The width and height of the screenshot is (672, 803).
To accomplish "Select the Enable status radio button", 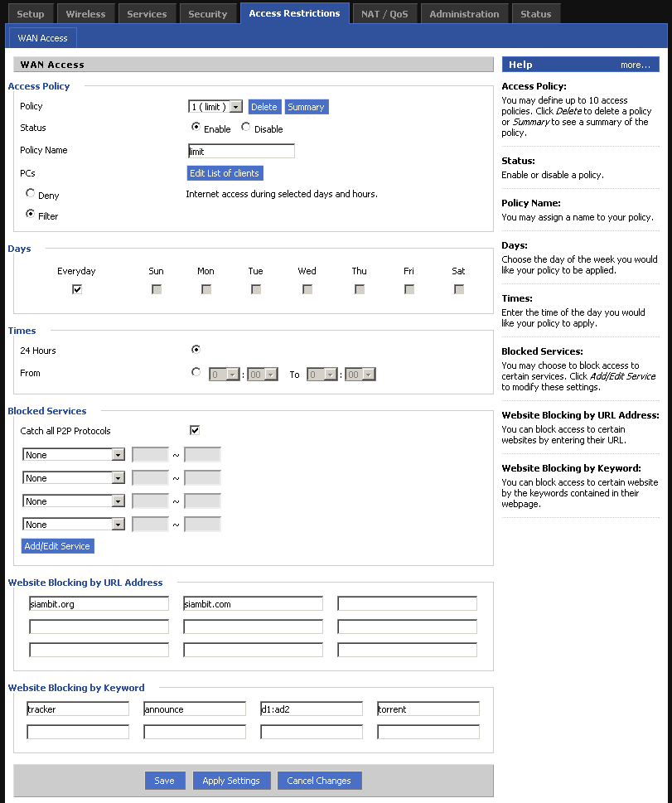I will [196, 127].
